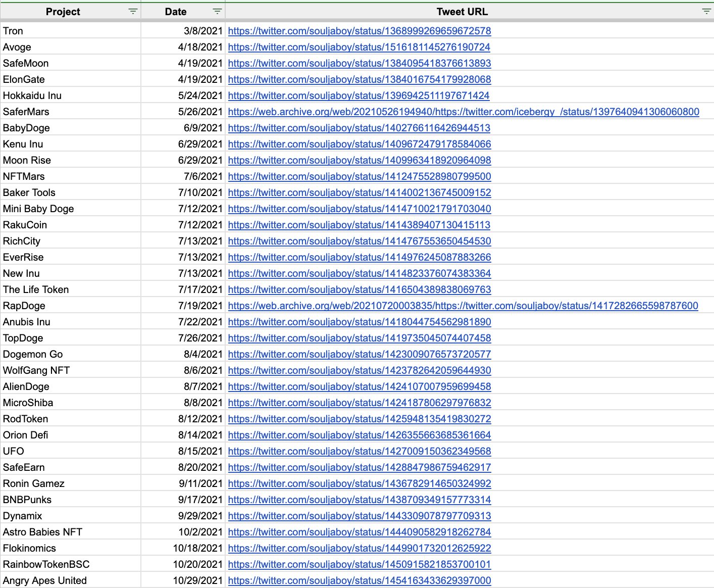The height and width of the screenshot is (588, 714).
Task: Open the New Inu tweet link
Action: tap(360, 273)
